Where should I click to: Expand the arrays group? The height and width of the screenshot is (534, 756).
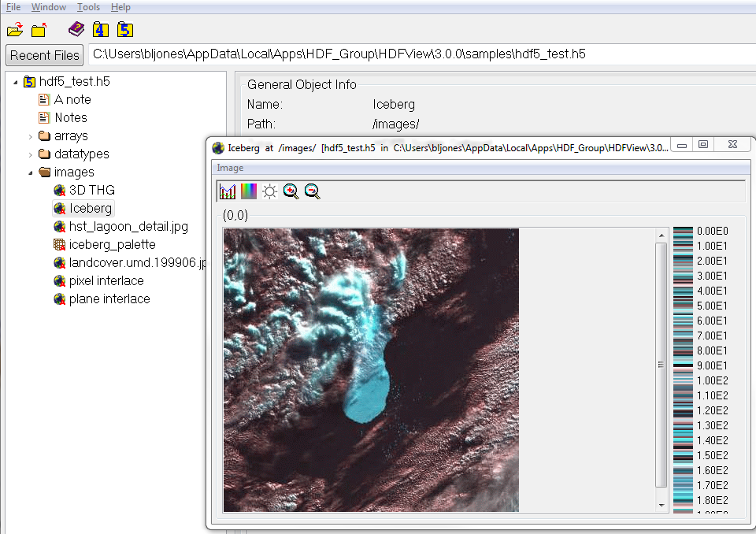[31, 136]
